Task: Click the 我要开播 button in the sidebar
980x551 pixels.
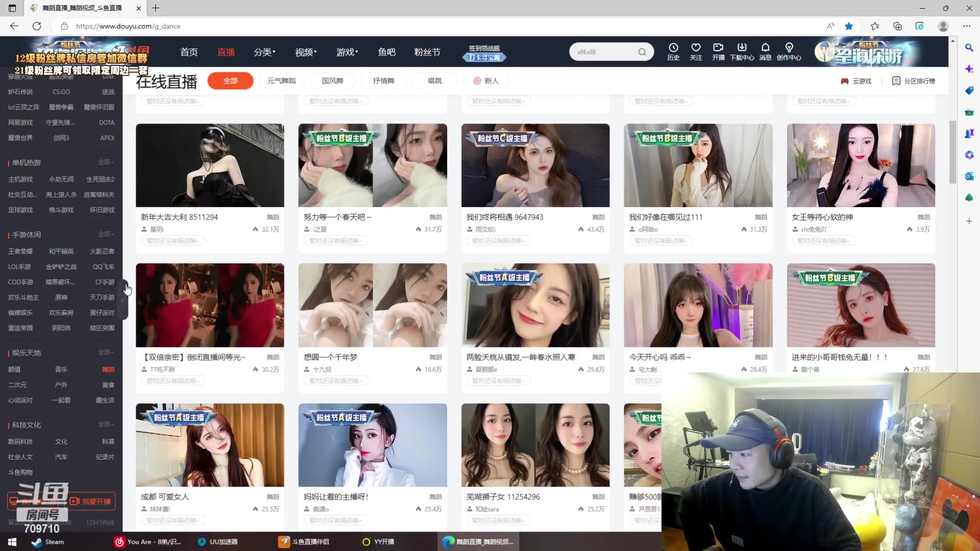Action: tap(91, 501)
